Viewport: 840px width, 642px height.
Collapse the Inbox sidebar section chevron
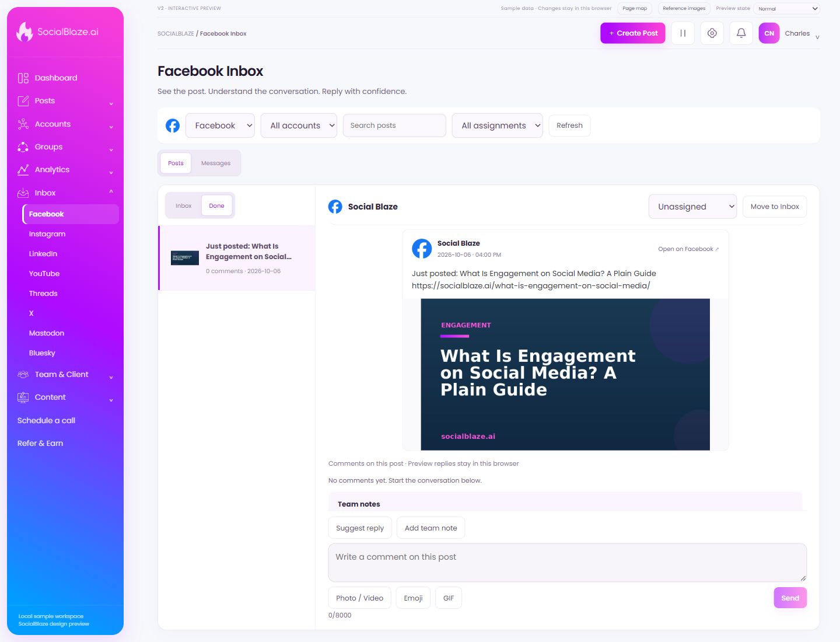point(111,191)
